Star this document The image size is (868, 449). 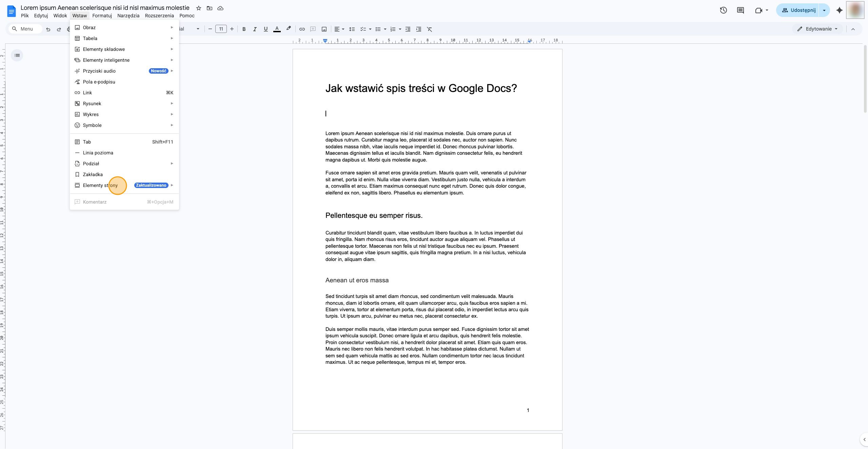199,8
